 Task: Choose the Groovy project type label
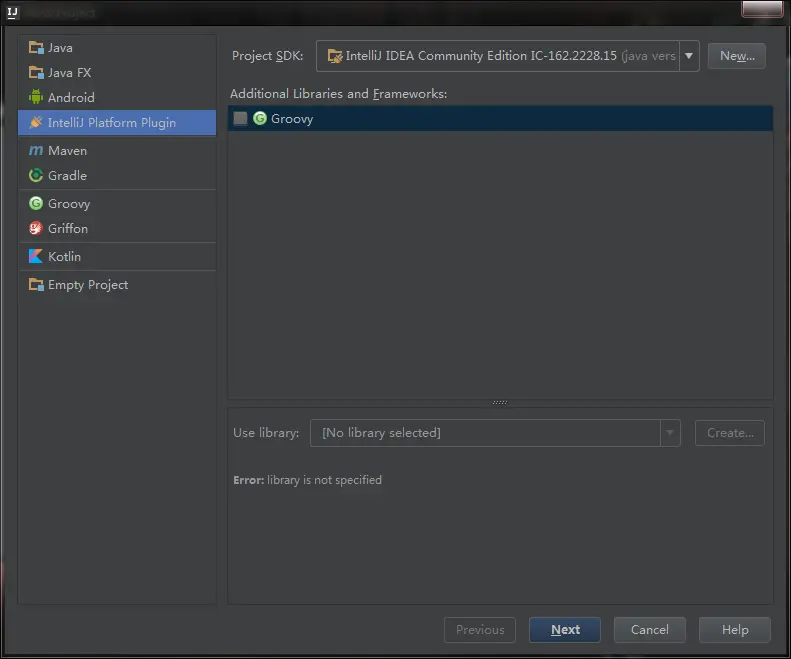tap(69, 204)
